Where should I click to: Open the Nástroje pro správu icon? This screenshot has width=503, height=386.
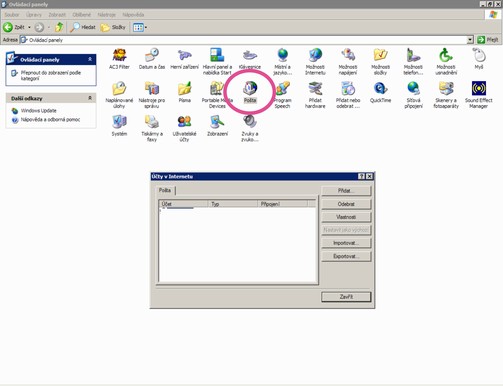pos(152,95)
